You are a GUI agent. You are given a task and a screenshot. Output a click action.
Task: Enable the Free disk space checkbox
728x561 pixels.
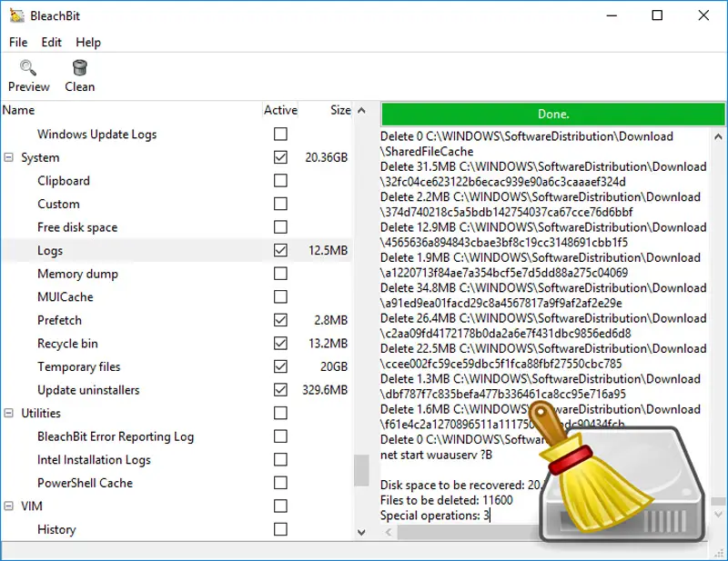click(x=280, y=227)
